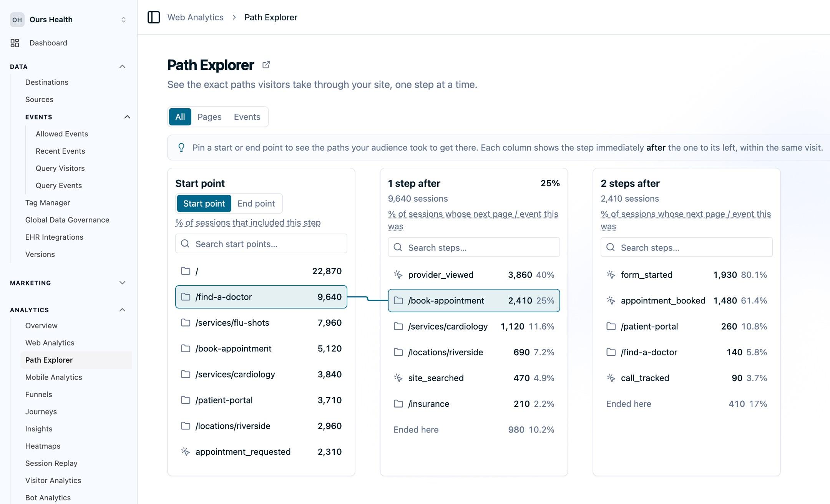
Task: Expand the MARKETING section chevron
Action: pos(122,283)
